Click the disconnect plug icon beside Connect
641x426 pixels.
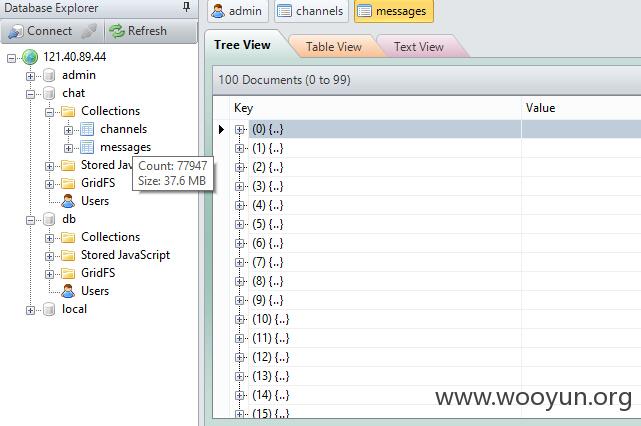click(x=89, y=31)
